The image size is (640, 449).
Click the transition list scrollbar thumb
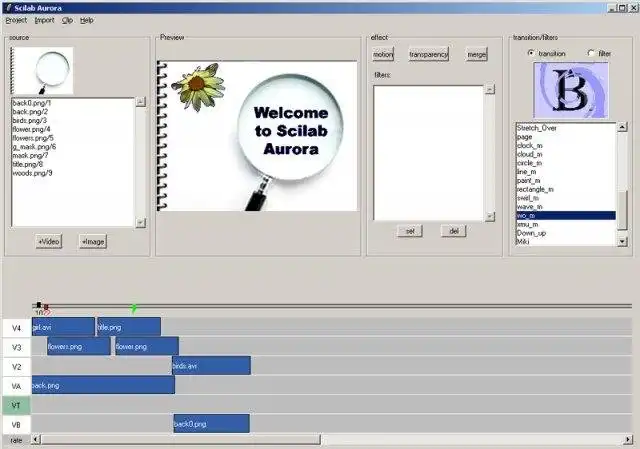point(622,210)
